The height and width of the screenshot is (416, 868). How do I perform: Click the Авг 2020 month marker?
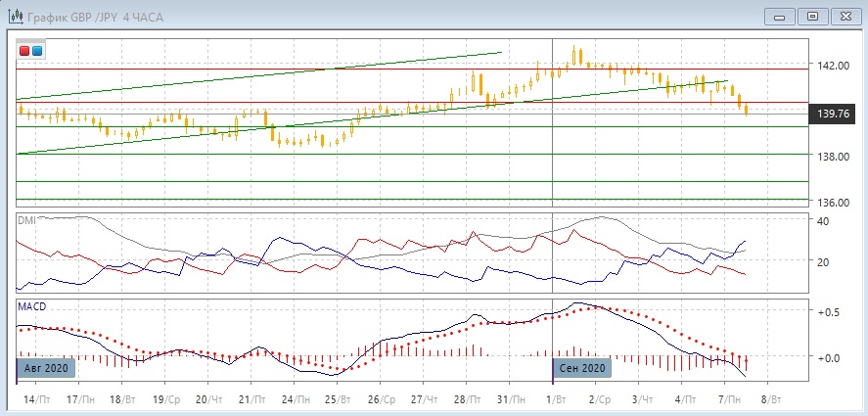tap(47, 368)
